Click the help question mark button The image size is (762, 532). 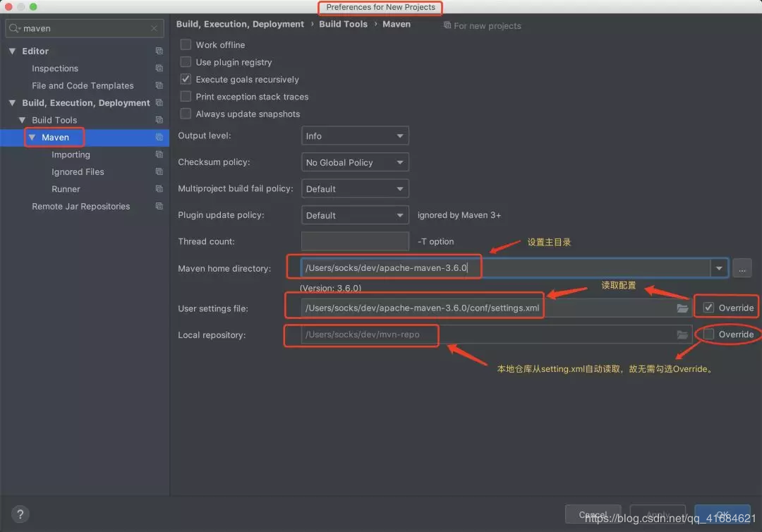[x=20, y=514]
